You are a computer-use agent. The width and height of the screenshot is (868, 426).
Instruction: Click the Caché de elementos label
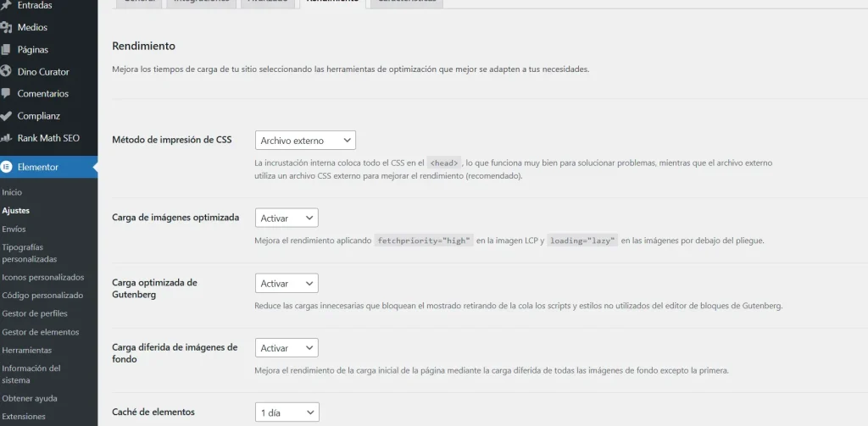(x=153, y=412)
